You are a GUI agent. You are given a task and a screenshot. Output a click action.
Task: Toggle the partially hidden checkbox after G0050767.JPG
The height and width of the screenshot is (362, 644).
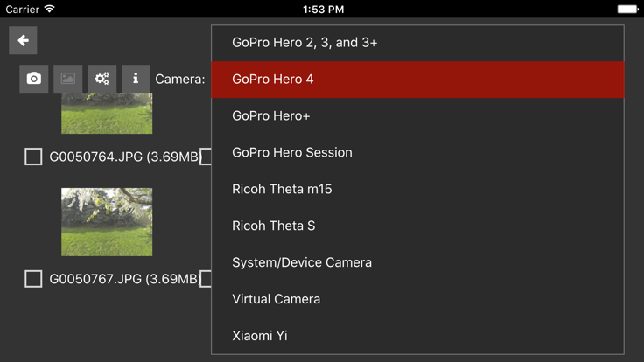(206, 279)
